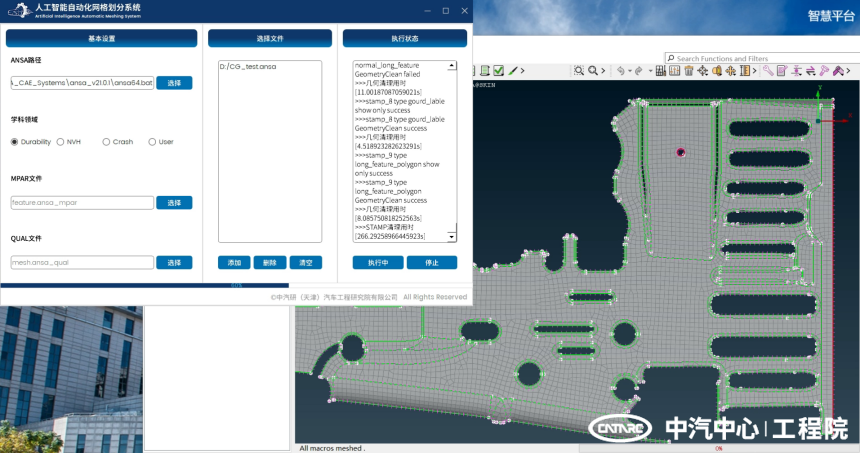Choose the Crash discipline option
Screen dimensions: 860x453
[x=106, y=142]
